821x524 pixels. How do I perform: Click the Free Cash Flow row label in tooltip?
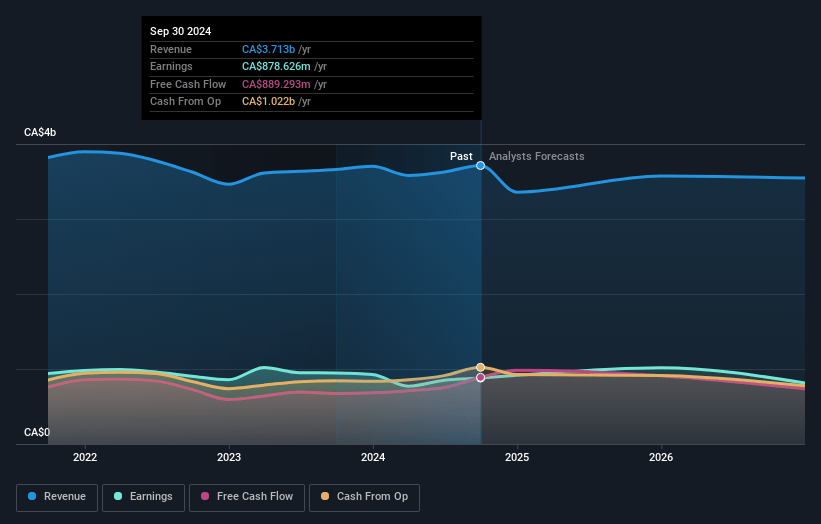click(188, 84)
